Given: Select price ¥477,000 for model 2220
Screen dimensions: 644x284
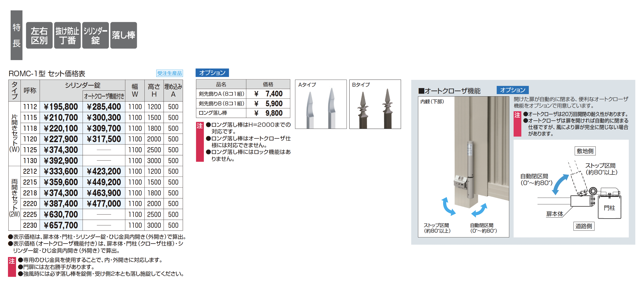Looking at the screenshot, I should tap(104, 204).
